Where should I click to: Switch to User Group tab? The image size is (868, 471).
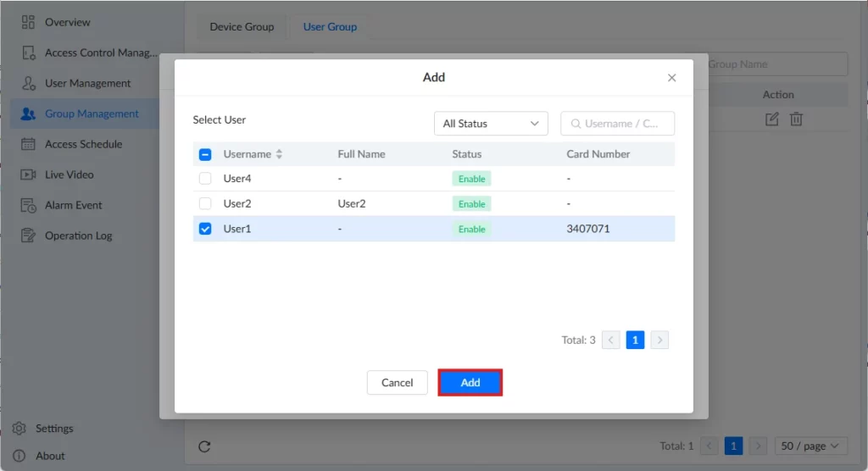[x=330, y=26]
